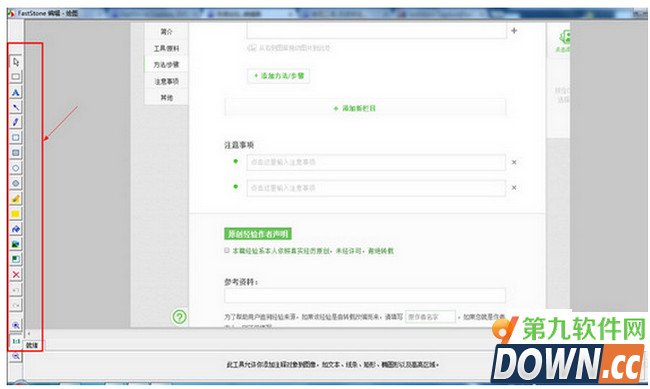Click the author name input field at bottom
Viewport: 650px width, 389px height.
click(x=430, y=317)
